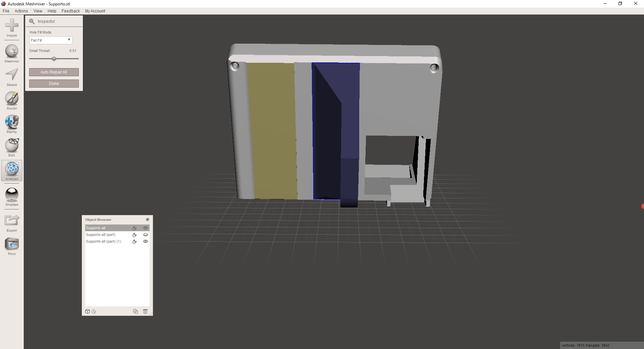Image resolution: width=644 pixels, height=349 pixels.
Task: Open the Stamp tool
Action: pyautogui.click(x=12, y=122)
